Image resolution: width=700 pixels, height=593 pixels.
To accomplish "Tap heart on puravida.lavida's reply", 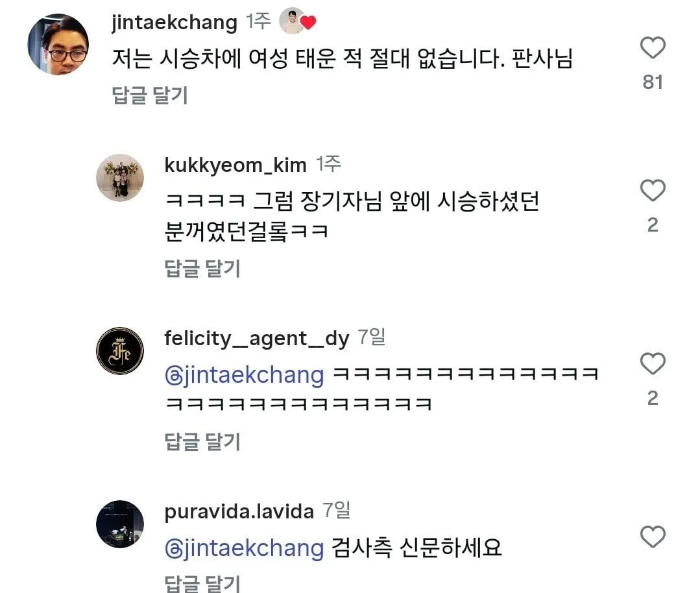I will [653, 537].
